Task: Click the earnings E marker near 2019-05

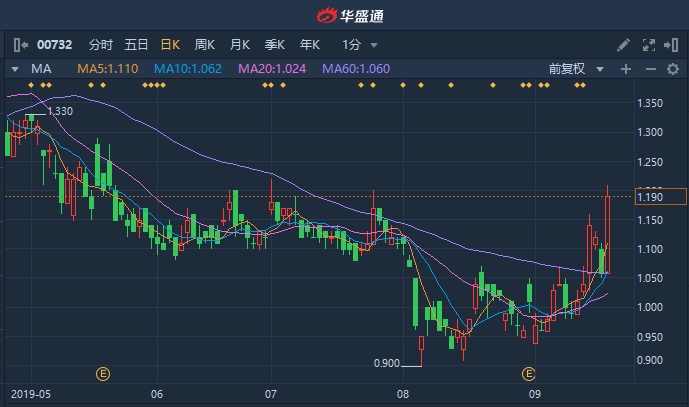Action: 102,374
